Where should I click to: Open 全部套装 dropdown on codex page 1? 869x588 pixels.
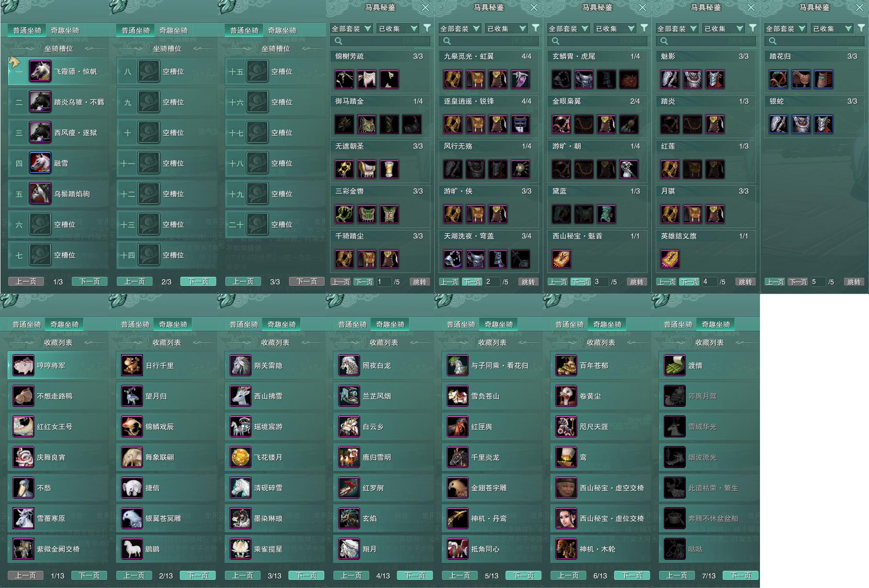351,28
